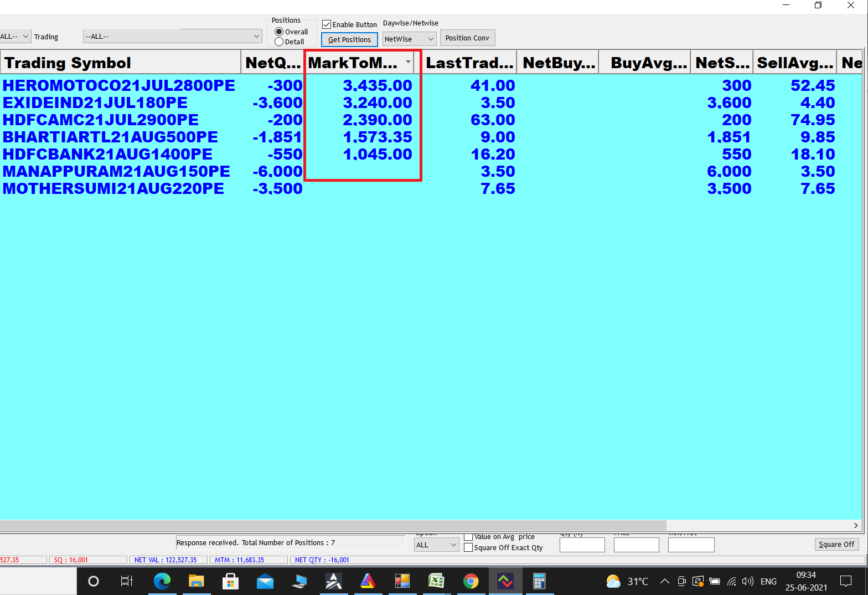Screen dimensions: 868x595
Task: Click SQ : 16,001 status entry
Action: click(88, 560)
